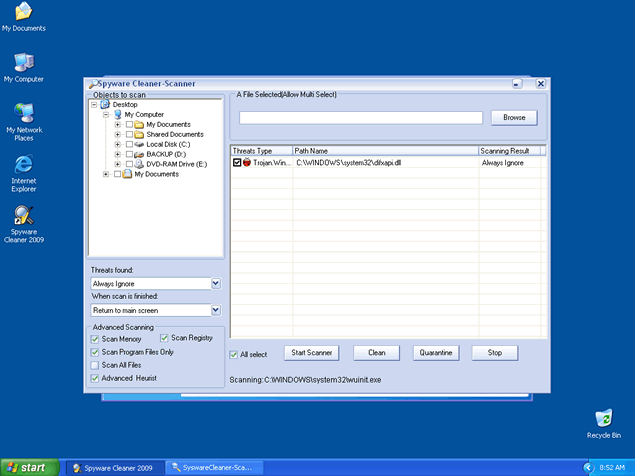
Task: Click the Quarantine button
Action: (x=435, y=353)
